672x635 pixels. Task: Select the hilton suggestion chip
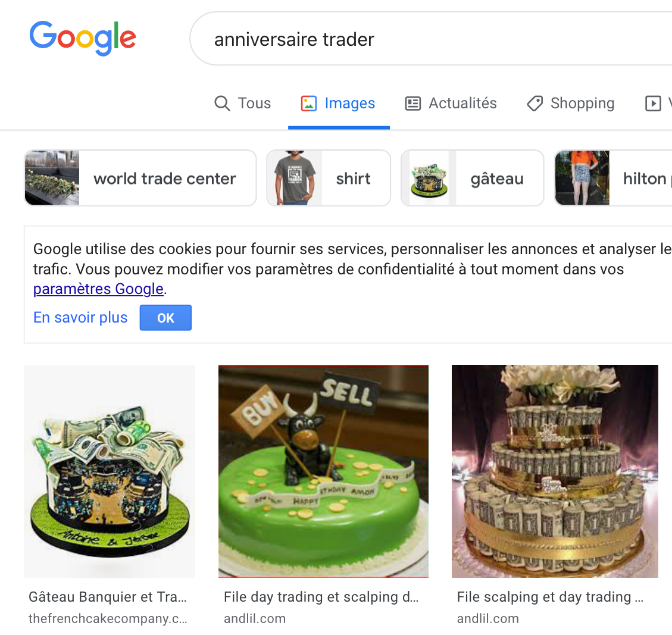[x=613, y=178]
